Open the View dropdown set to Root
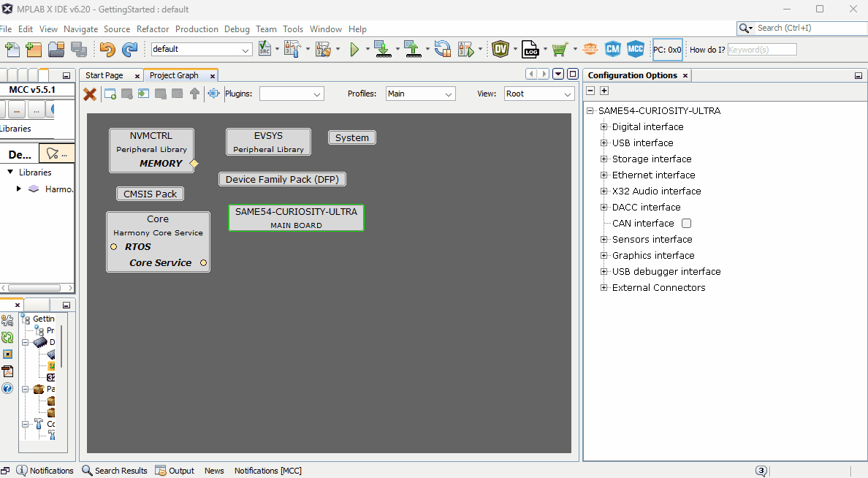The width and height of the screenshot is (868, 478). 538,94
